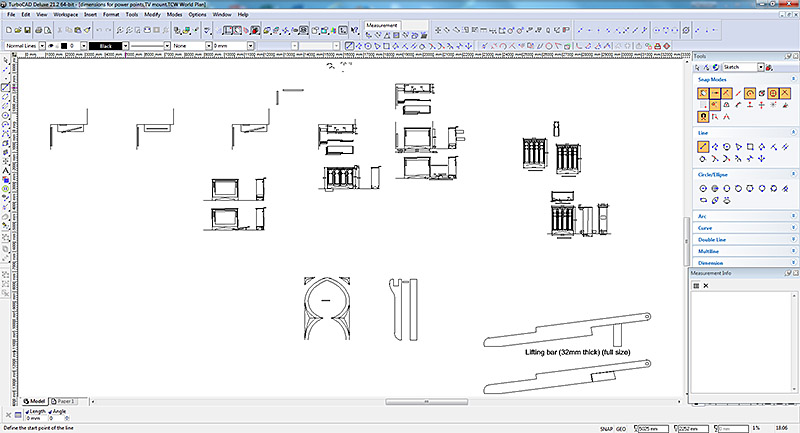Click the Black color selector
This screenshot has width=800, height=433.
pos(107,45)
